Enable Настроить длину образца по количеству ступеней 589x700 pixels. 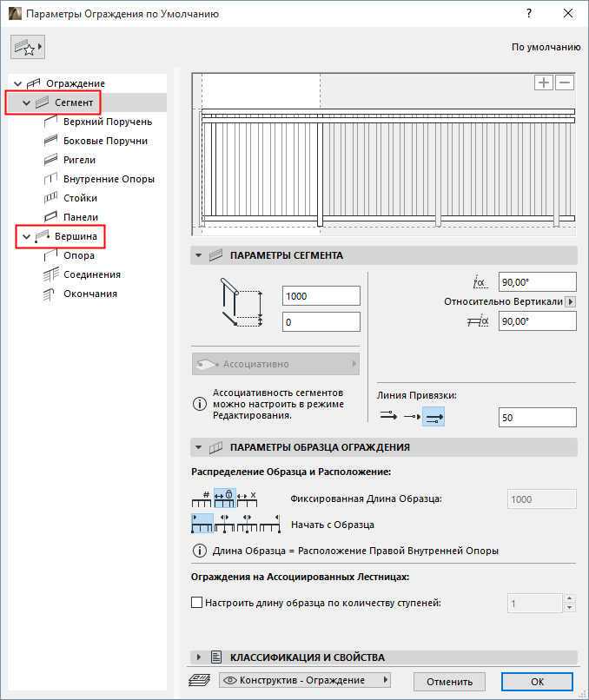[197, 603]
